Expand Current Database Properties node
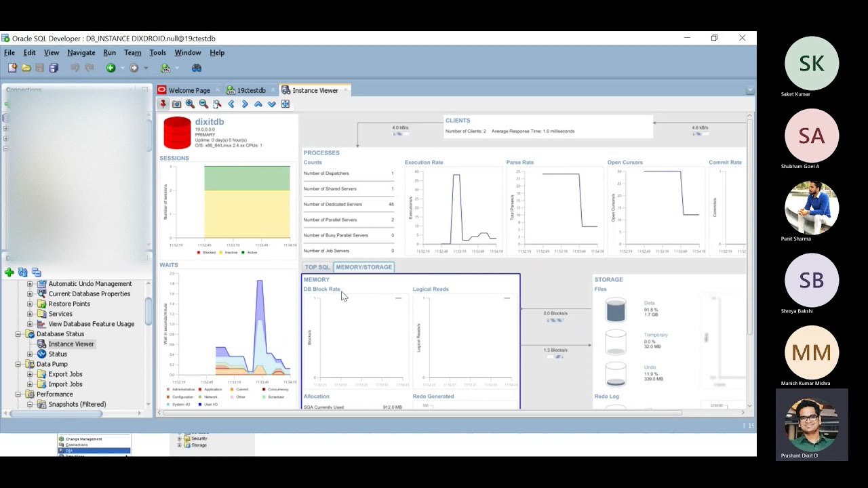 point(30,294)
